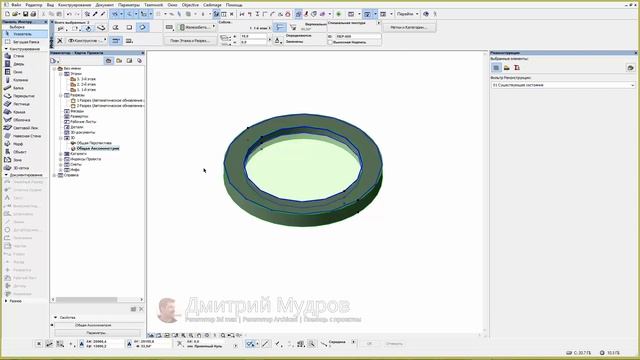Click the to-be-demolished icon in Renovation panel
The image size is (640, 360).
(507, 68)
